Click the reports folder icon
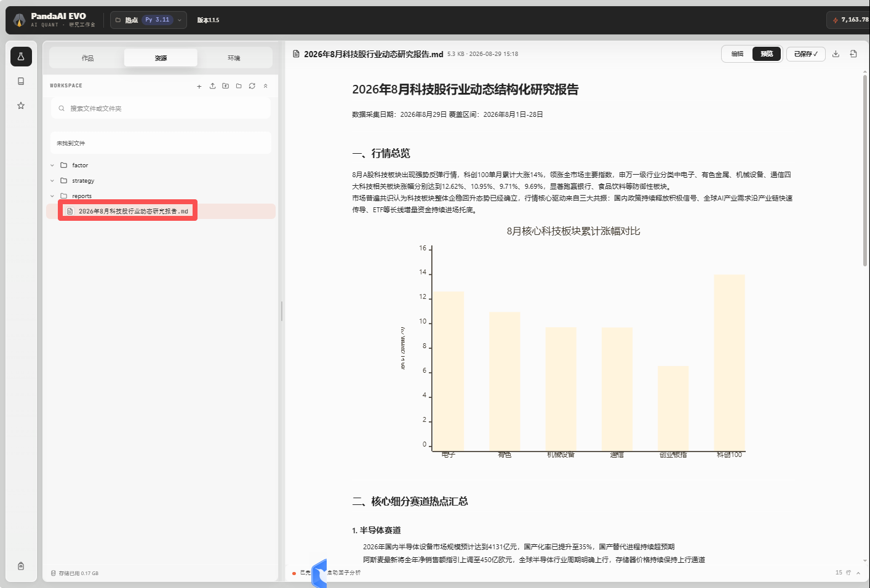This screenshot has height=588, width=870. tap(63, 196)
